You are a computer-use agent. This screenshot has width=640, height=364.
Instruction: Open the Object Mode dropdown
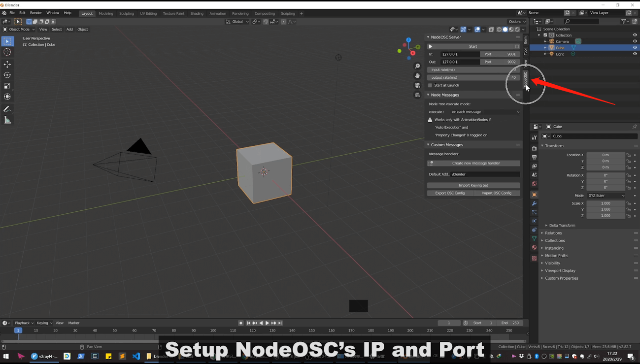point(19,30)
